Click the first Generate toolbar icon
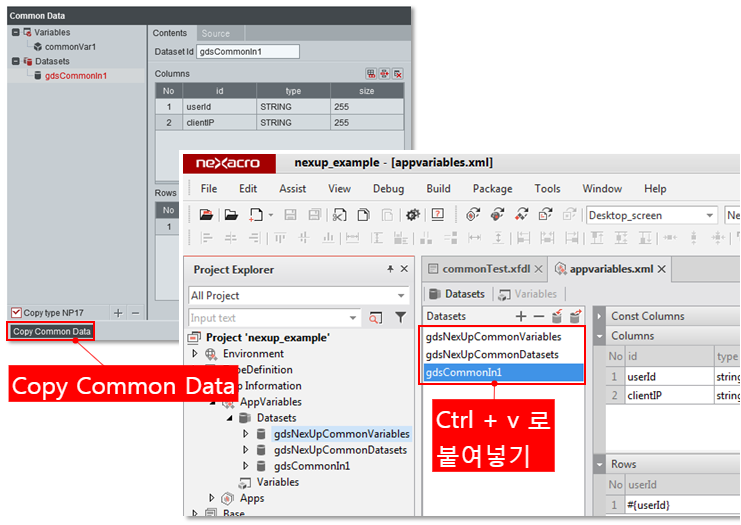The height and width of the screenshot is (525, 741). tap(473, 215)
